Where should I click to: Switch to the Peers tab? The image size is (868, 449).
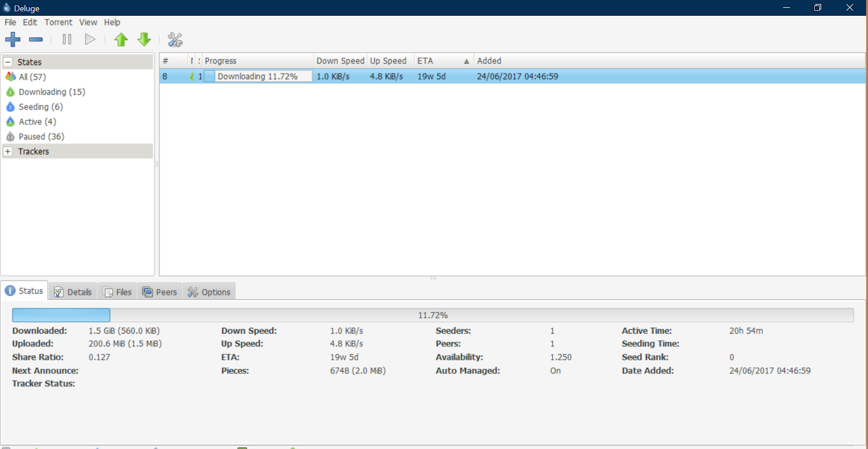tap(160, 292)
